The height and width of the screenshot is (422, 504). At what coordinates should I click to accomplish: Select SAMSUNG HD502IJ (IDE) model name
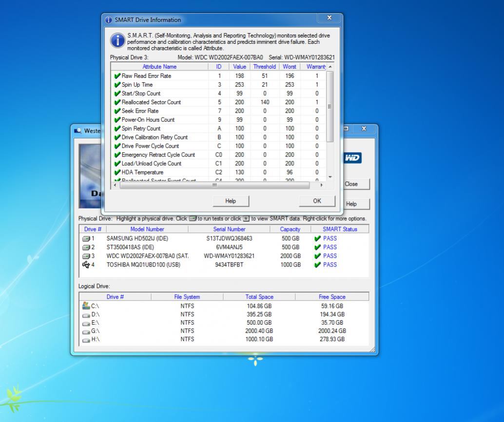pos(137,238)
